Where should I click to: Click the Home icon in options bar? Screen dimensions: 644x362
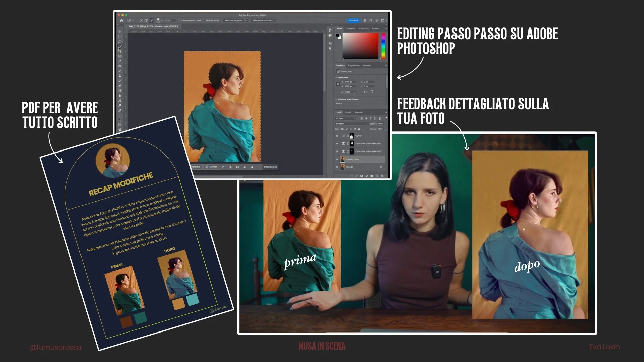coord(121,20)
